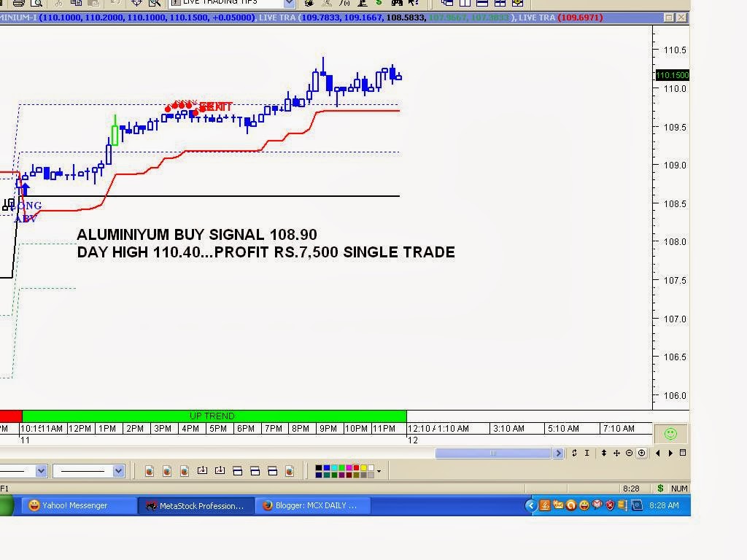Click the scroll-right arrow beside the chart
Screen dimensions: 747x560
point(558,453)
